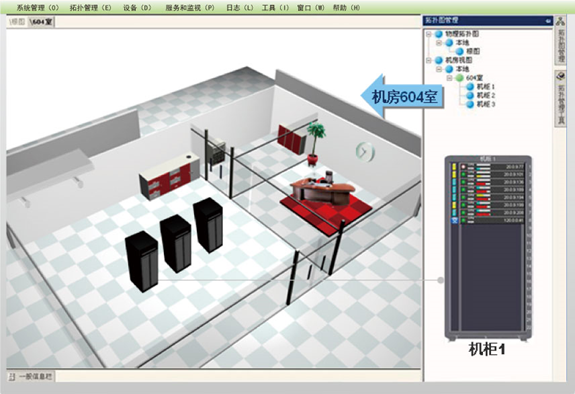Click the 机柜 2 tree entry
575x394 pixels.
[x=486, y=95]
